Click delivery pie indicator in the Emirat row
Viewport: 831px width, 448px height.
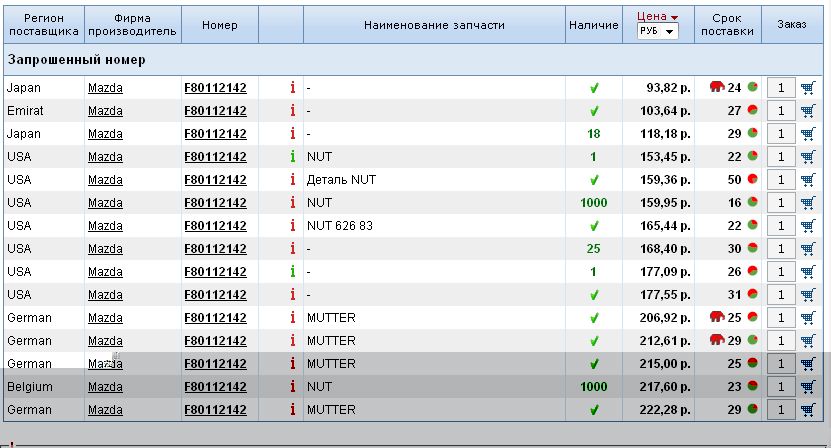coord(752,110)
